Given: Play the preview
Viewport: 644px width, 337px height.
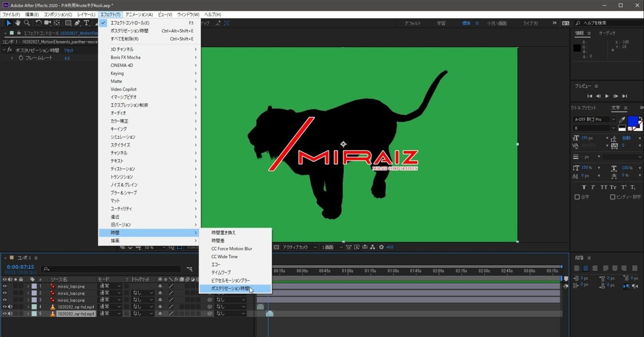Looking at the screenshot, I should click(x=607, y=96).
